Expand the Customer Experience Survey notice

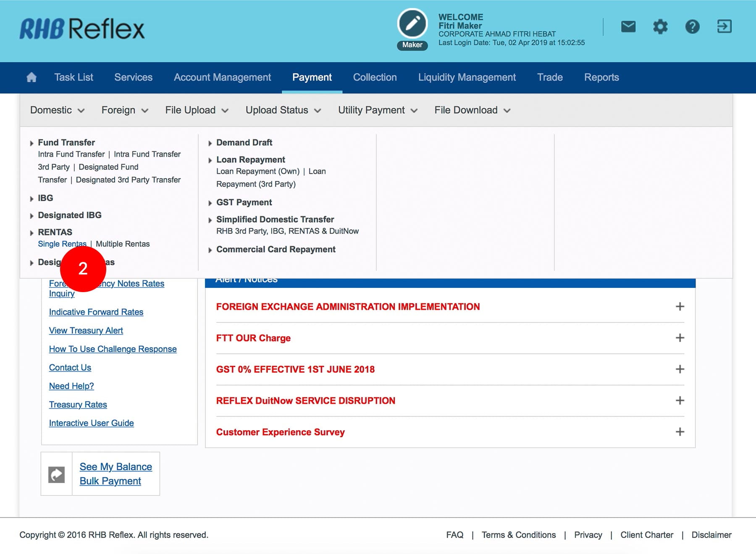680,432
